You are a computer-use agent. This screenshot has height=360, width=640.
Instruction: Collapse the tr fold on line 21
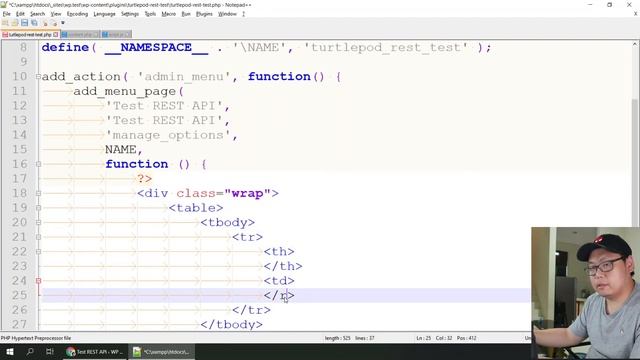[38, 237]
